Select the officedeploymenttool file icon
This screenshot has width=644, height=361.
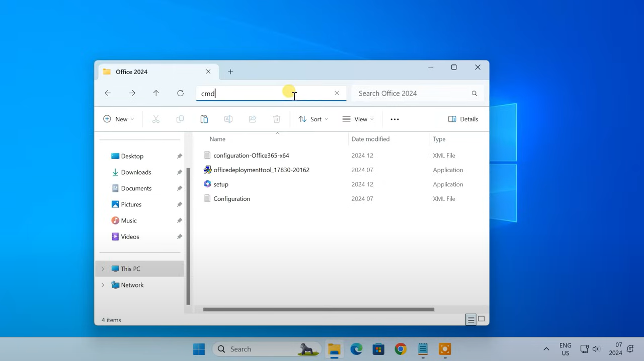(207, 170)
